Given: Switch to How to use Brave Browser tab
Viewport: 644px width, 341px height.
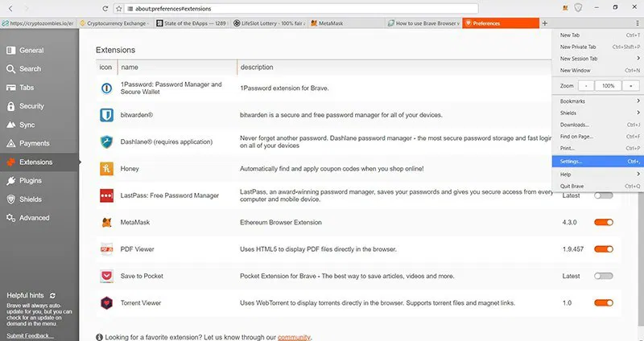Looking at the screenshot, I should pyautogui.click(x=423, y=23).
